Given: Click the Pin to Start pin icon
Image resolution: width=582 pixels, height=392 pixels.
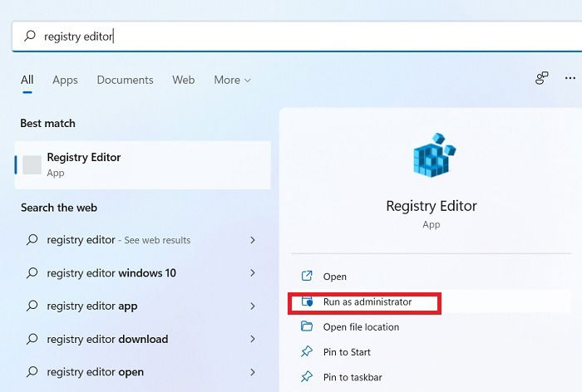Looking at the screenshot, I should tap(307, 351).
